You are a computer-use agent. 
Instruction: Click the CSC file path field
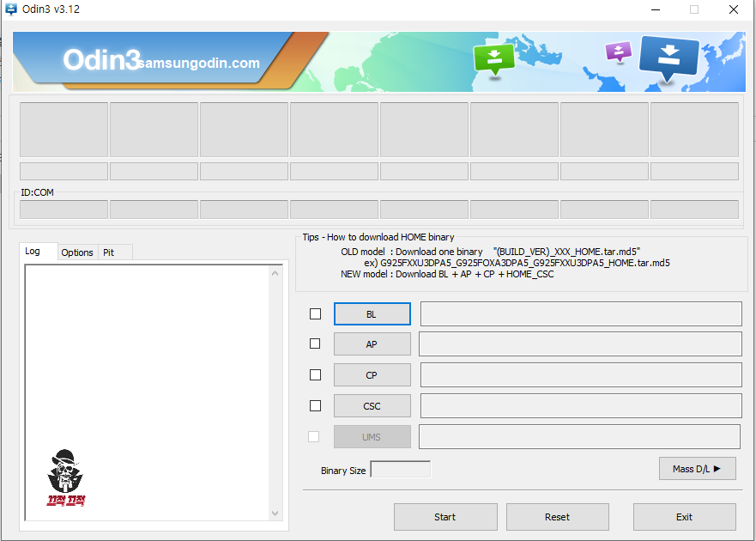coord(581,406)
